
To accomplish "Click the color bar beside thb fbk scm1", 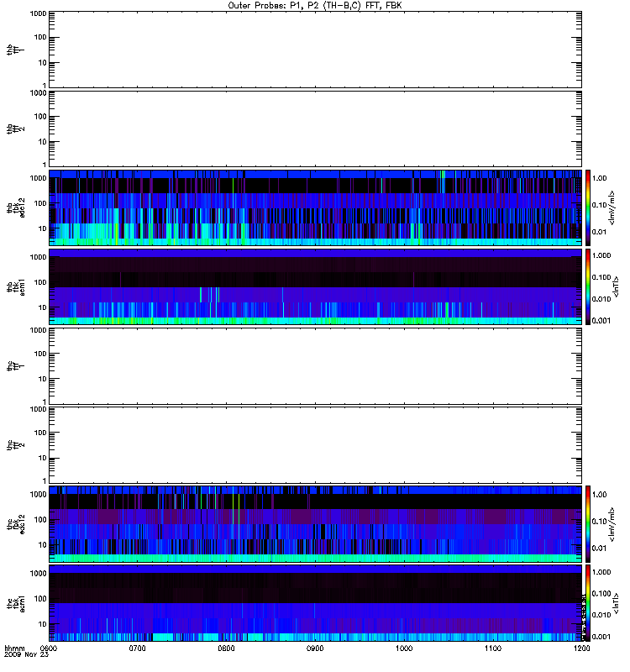I will pos(588,286).
